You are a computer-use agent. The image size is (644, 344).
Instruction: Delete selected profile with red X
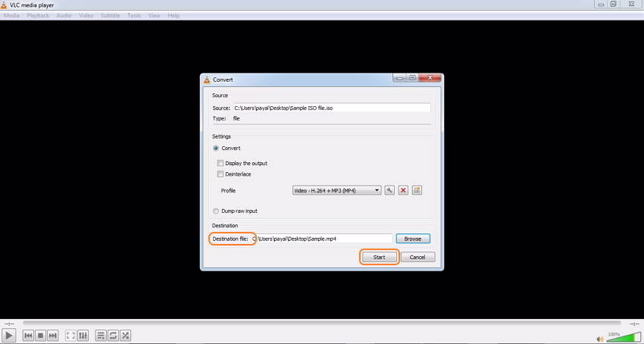pos(403,190)
